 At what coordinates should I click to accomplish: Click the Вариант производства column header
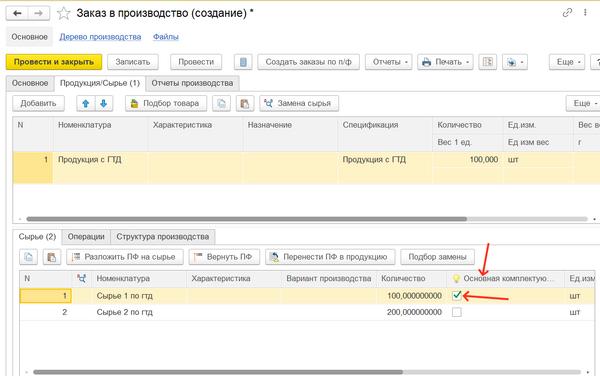[x=329, y=278]
